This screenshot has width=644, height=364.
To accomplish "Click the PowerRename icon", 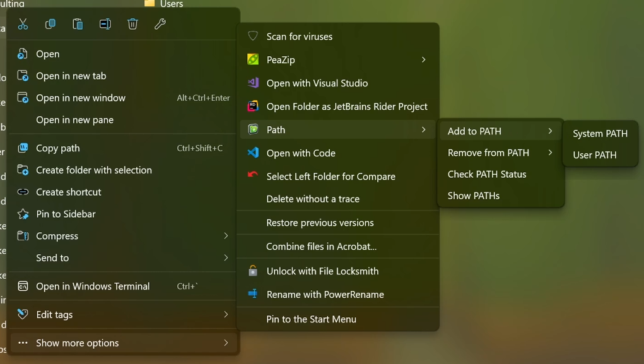I will (x=253, y=294).
